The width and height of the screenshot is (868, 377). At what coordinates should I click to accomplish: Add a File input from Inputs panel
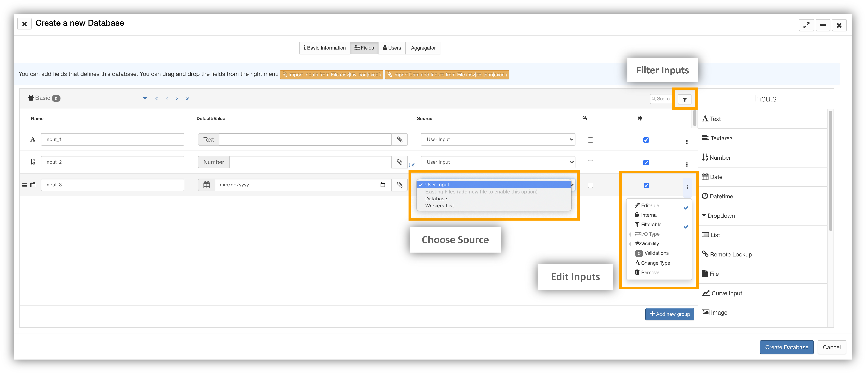pos(763,274)
